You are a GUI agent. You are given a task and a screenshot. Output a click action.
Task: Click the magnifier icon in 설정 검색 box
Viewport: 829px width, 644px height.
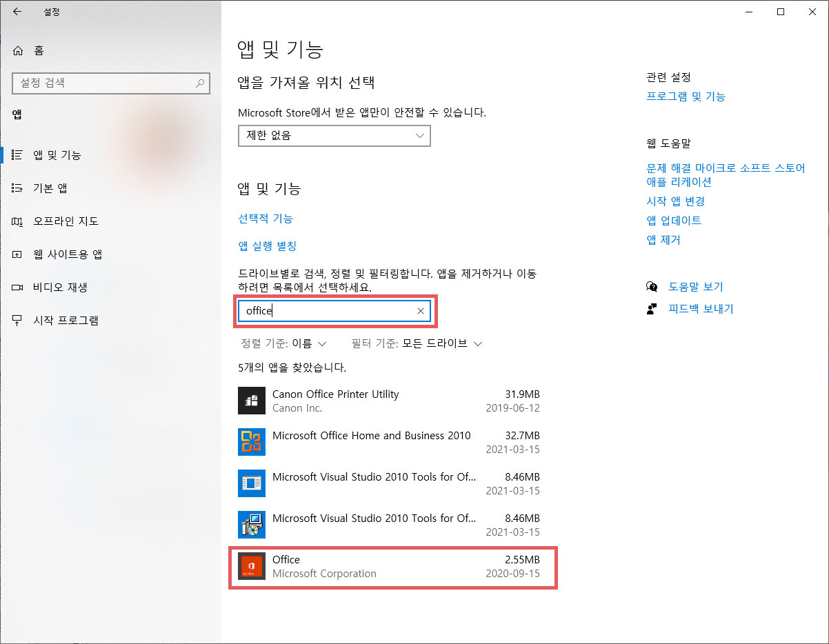[200, 83]
